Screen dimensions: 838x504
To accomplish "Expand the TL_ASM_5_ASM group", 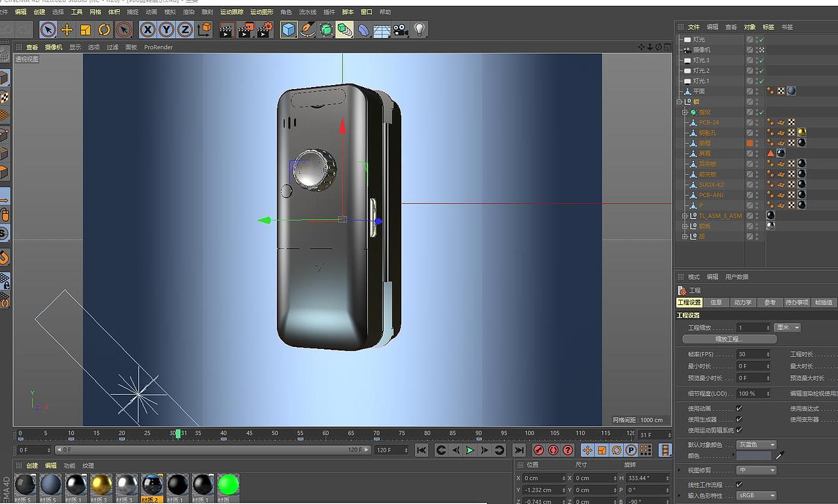I will [685, 215].
